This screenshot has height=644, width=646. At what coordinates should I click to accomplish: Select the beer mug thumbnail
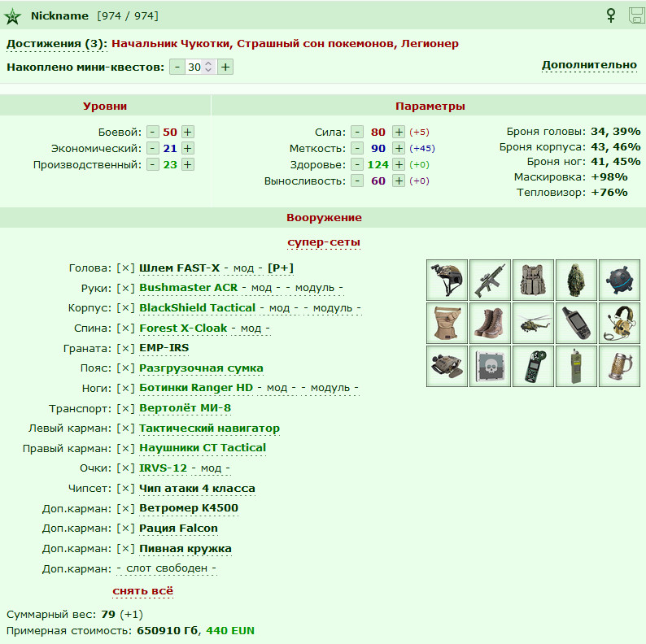click(x=619, y=366)
